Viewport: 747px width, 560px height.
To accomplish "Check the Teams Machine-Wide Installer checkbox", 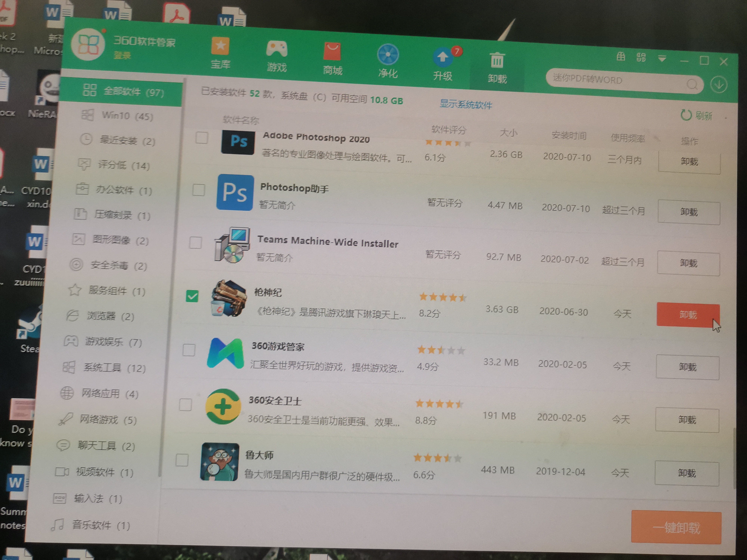I will 195,242.
